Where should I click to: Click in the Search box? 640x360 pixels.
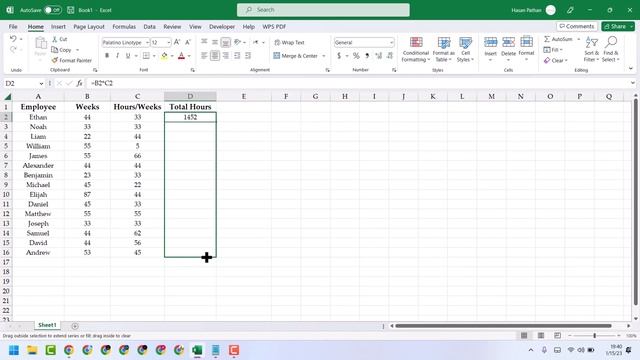323,10
